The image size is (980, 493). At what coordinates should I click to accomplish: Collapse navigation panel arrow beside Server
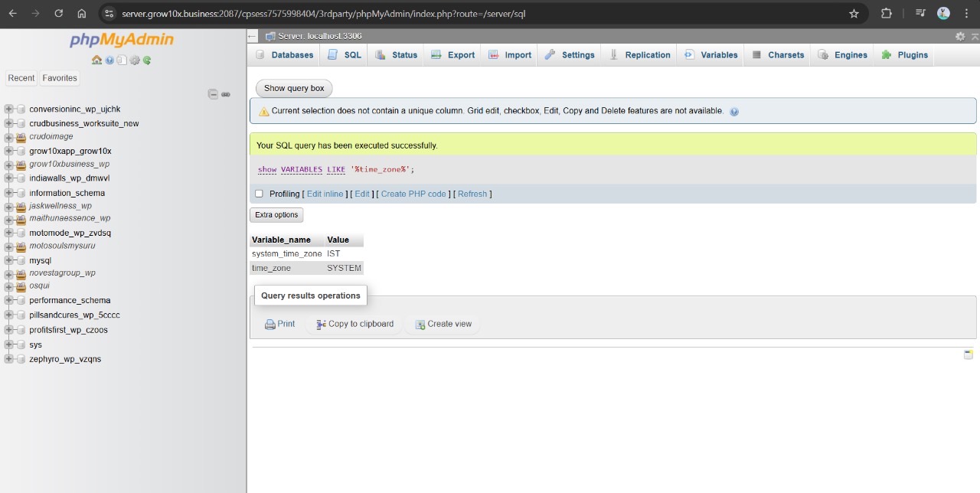point(253,36)
